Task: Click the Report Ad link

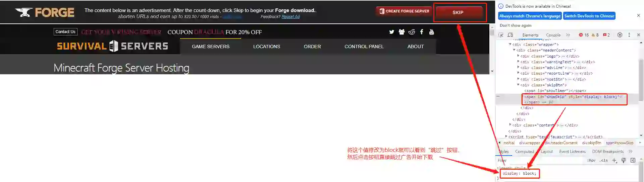Action: tap(290, 17)
